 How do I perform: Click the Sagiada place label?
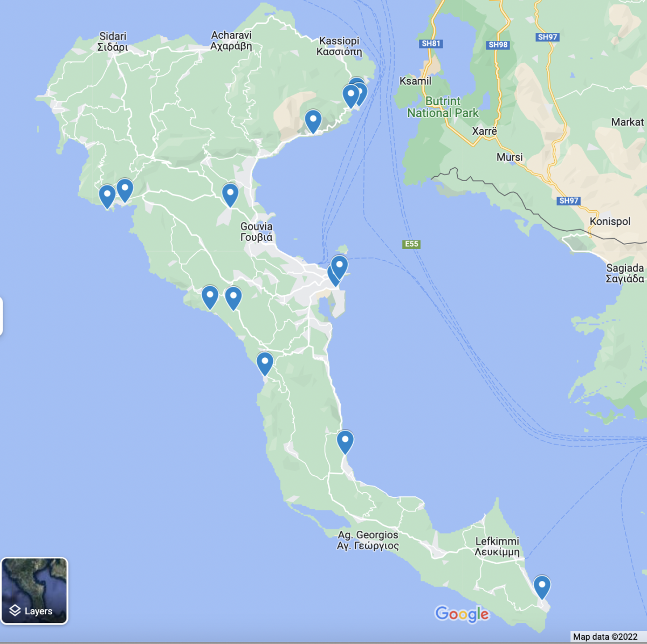point(625,273)
